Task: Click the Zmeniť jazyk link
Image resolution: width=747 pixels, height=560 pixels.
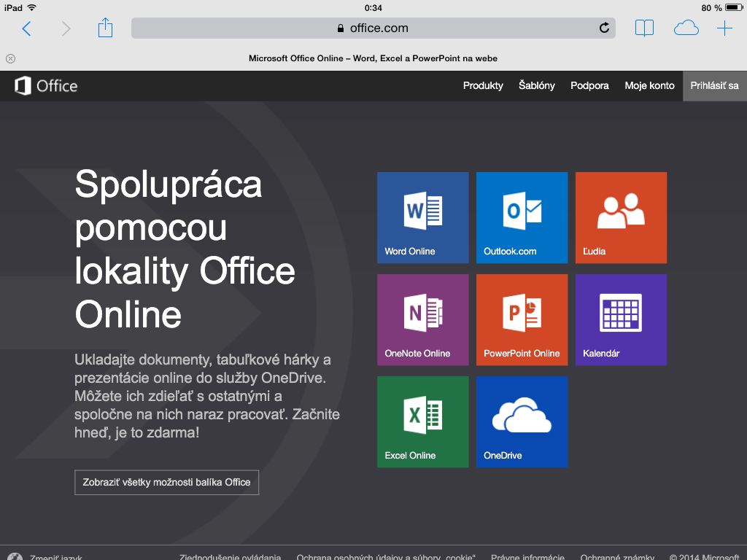Action: point(55,556)
